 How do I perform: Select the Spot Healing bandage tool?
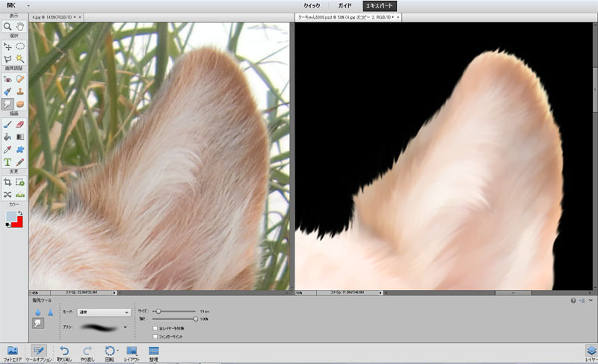20,79
